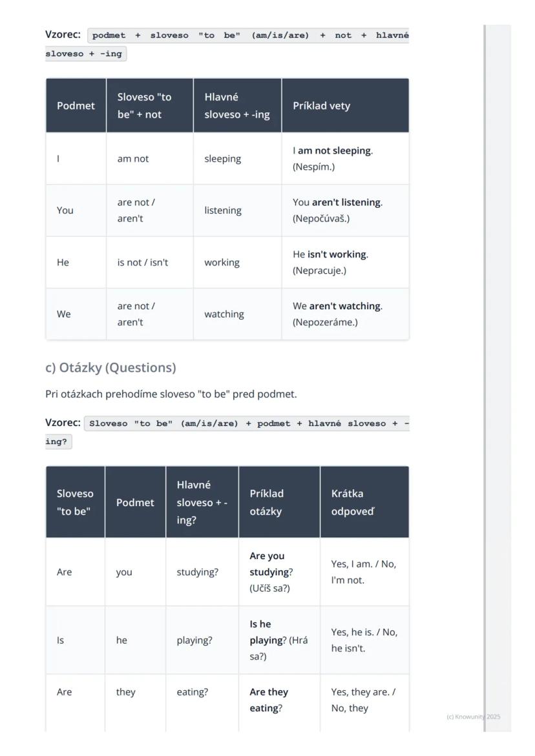Image resolution: width=535 pixels, height=756 pixels.
Task: Select the "am not" table cell
Action: [133, 159]
